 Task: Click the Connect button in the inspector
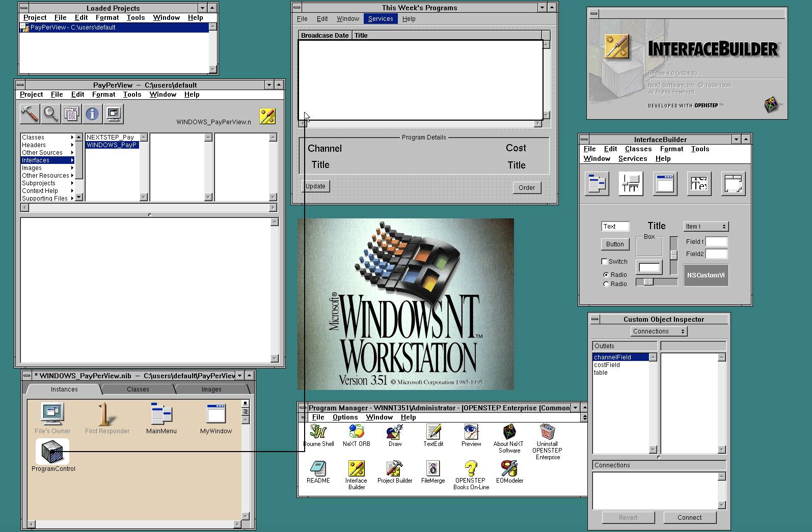pos(690,518)
